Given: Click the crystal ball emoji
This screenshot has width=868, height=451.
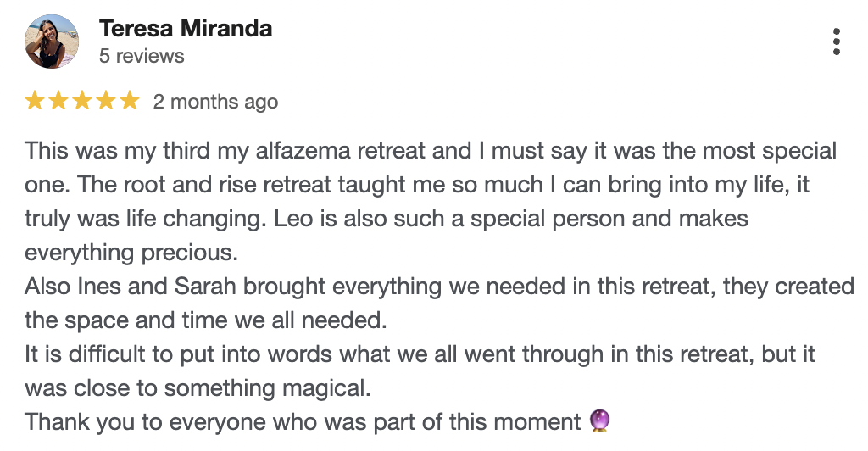Looking at the screenshot, I should click(598, 421).
